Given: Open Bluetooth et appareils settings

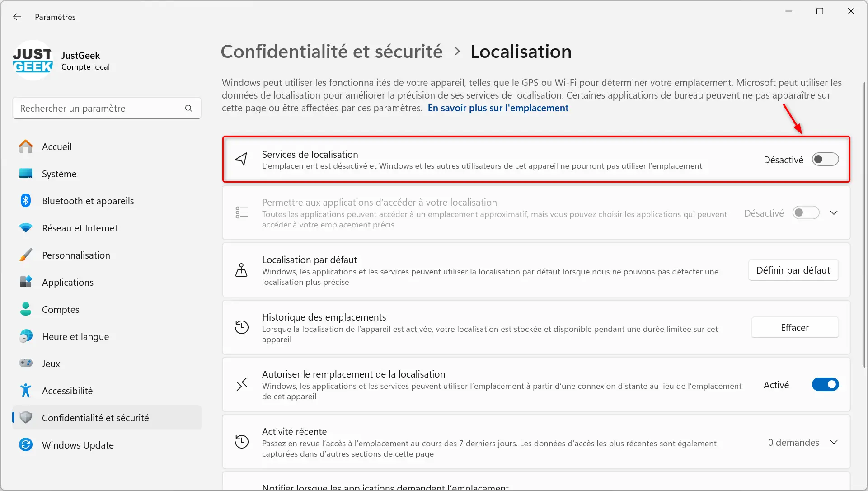Looking at the screenshot, I should click(88, 200).
